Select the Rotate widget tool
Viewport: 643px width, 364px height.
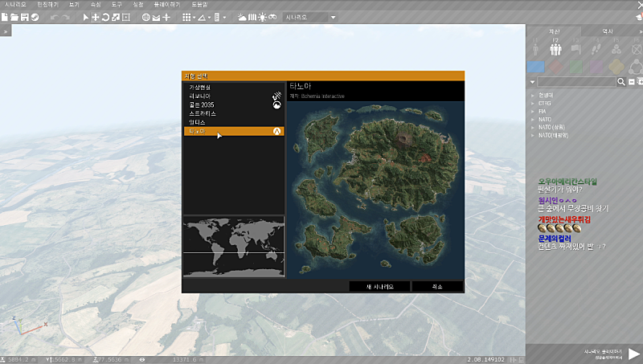click(x=105, y=17)
